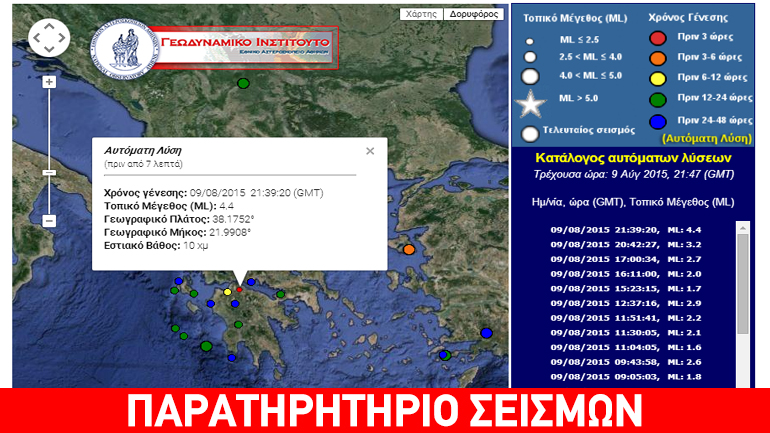Image resolution: width=770 pixels, height=433 pixels.
Task: Click the Κατάλογος αυτόματων λύσεων heading
Action: (x=633, y=158)
